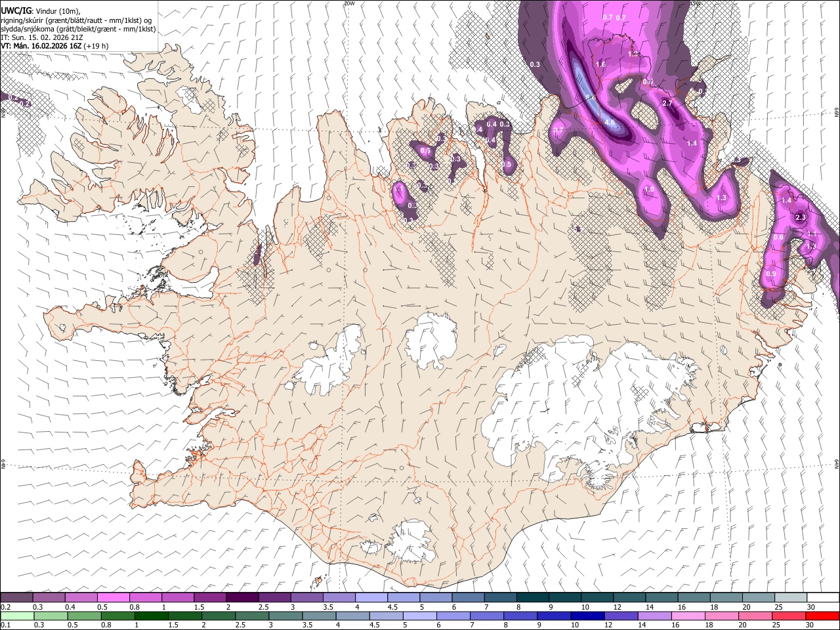Click the grey-blue 3.5–4 rain scale swatch

[x=319, y=616]
